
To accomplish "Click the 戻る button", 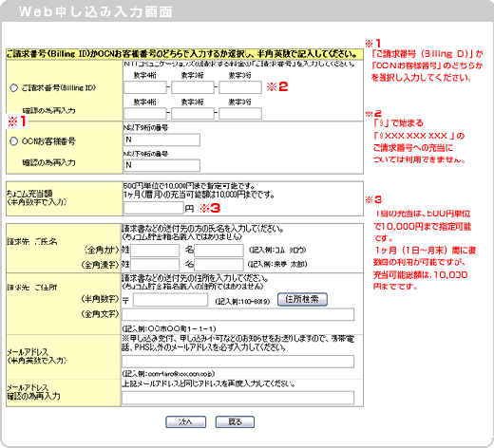I will 235,421.
